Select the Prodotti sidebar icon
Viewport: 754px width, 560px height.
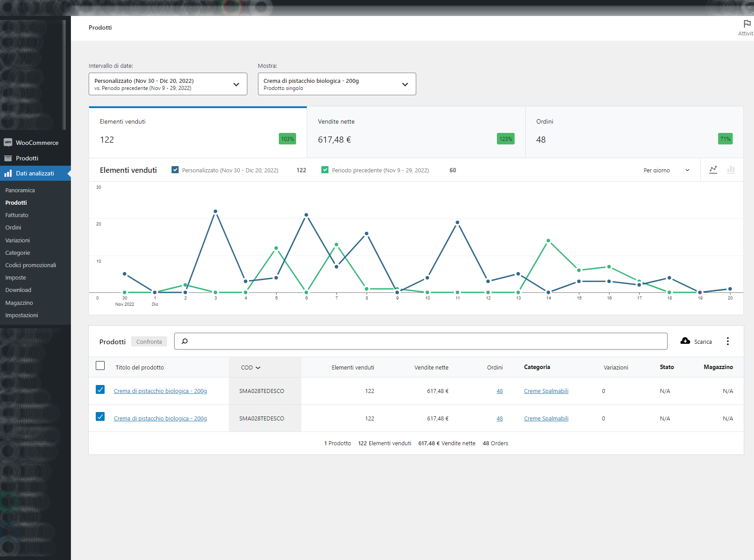pos(8,158)
